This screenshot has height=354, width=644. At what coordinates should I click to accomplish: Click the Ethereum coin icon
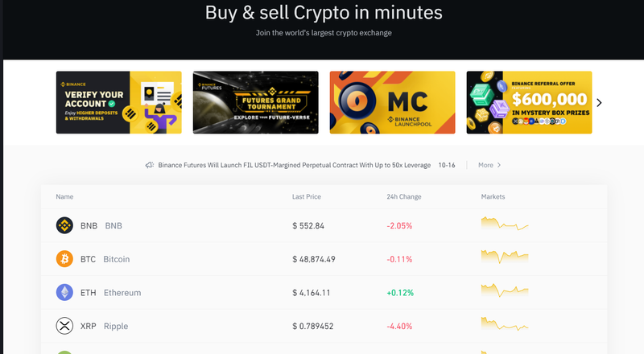click(x=64, y=293)
